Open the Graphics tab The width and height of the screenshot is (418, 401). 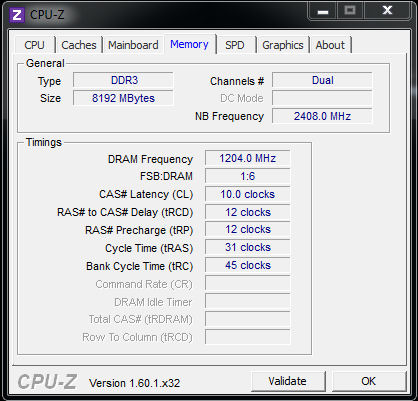(x=283, y=45)
